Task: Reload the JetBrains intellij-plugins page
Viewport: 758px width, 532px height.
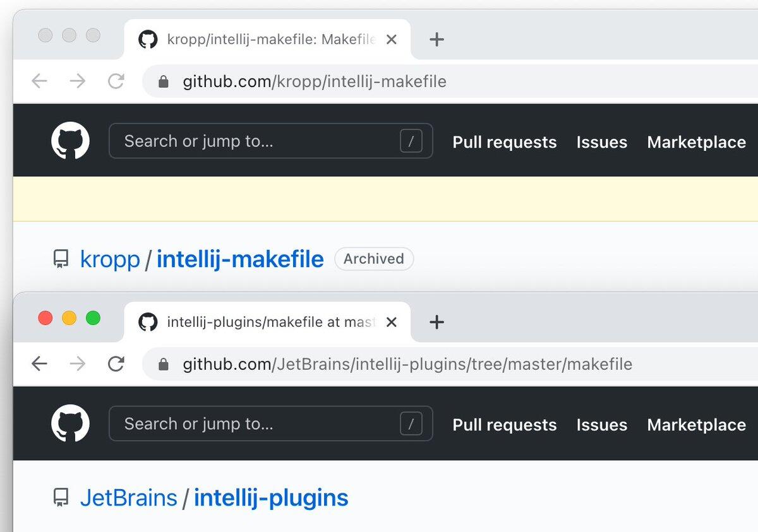Action: tap(116, 364)
